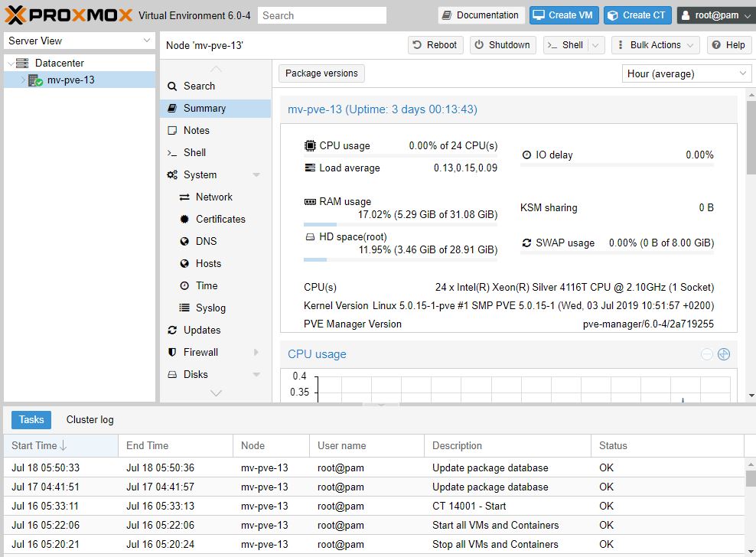Switch to the Cluster log tab
This screenshot has width=756, height=557.
pyautogui.click(x=90, y=419)
